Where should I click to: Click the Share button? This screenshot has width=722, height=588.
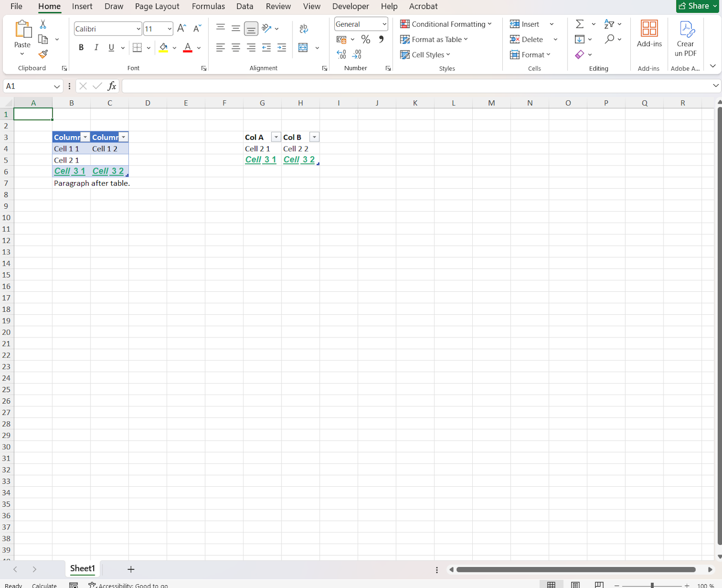(x=697, y=6)
